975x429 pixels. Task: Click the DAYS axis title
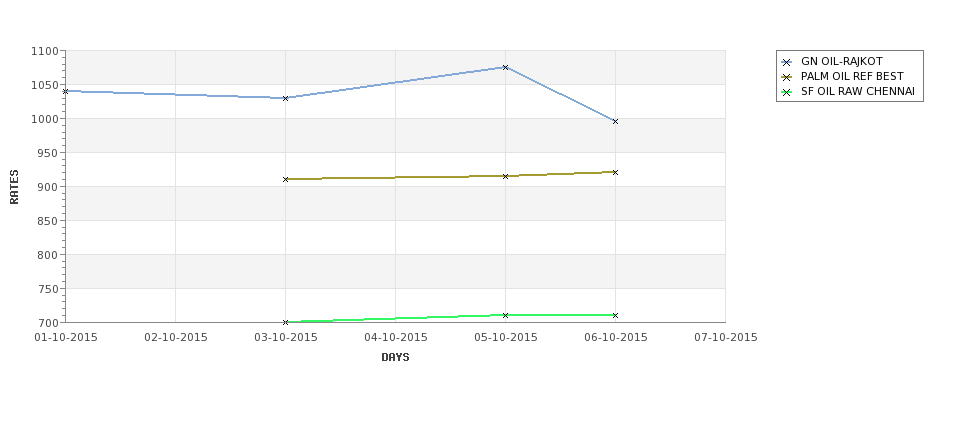click(395, 357)
